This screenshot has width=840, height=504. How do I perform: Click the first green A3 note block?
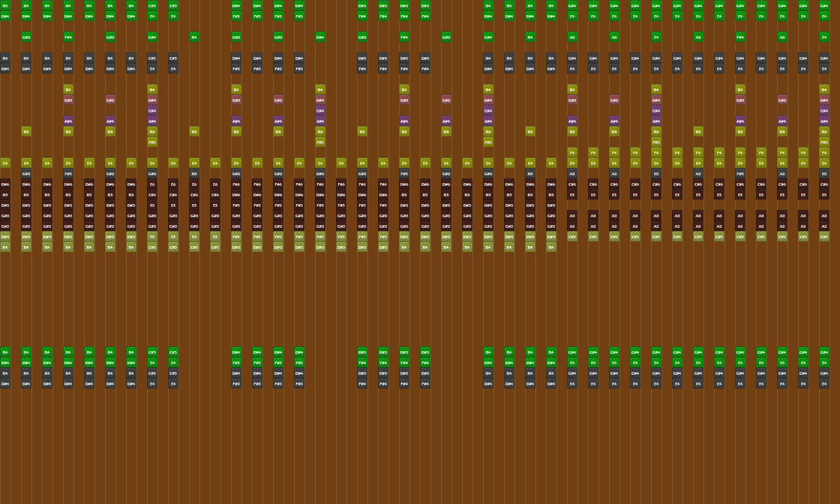click(572, 37)
